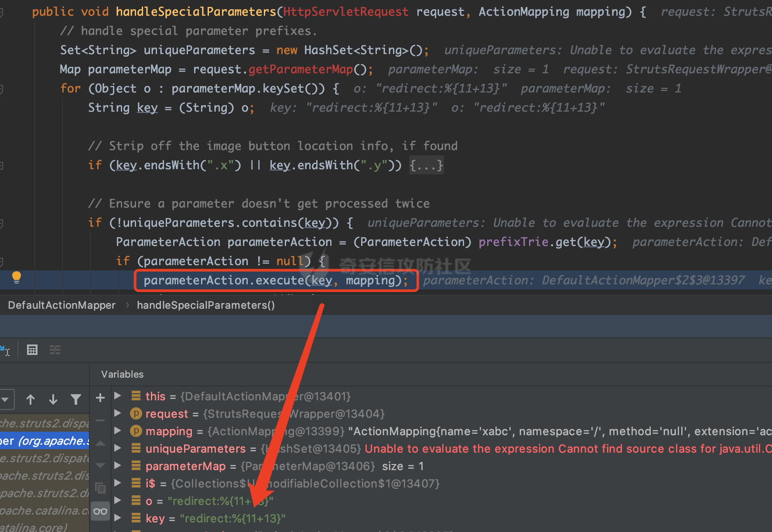Click the 'handle special parameter prefixes' comment
This screenshot has height=532, width=772.
pos(188,31)
